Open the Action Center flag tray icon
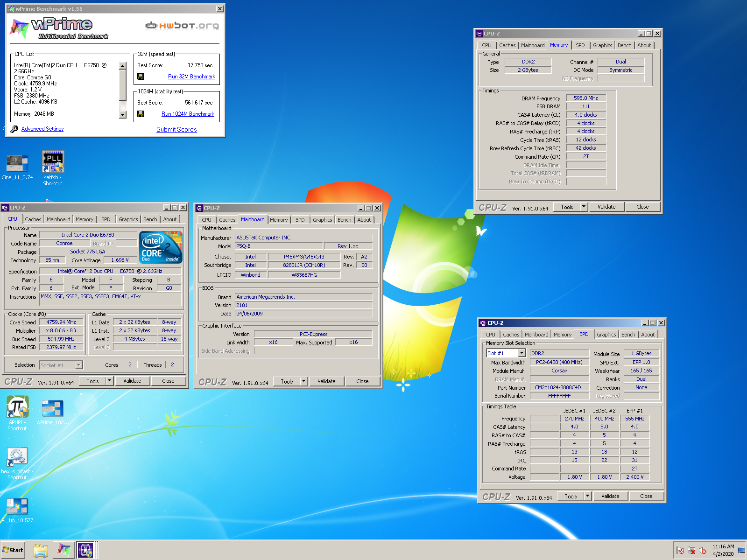Screen dimensions: 747x560 (x=680, y=551)
